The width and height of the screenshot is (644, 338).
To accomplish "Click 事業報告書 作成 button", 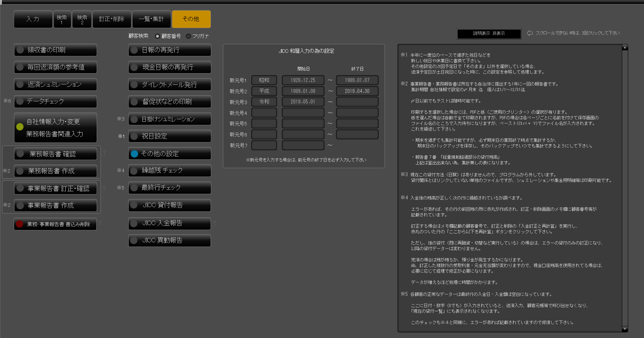I will point(56,205).
